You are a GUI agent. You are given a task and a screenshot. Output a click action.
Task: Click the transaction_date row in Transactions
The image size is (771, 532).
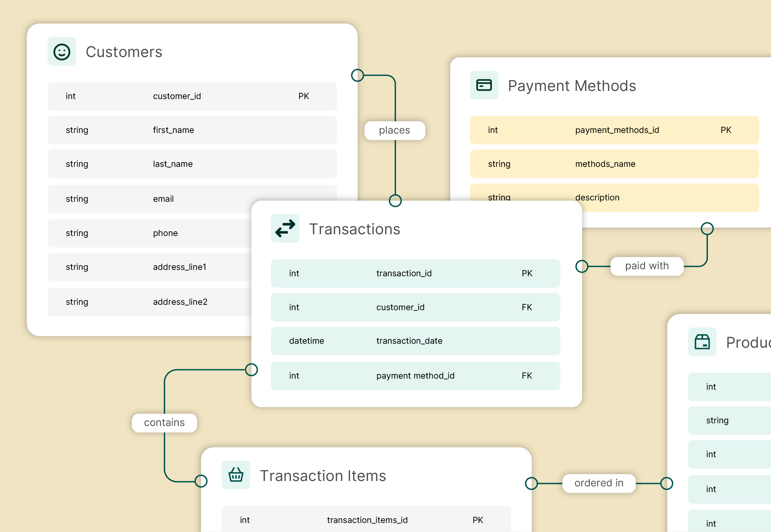coord(415,341)
